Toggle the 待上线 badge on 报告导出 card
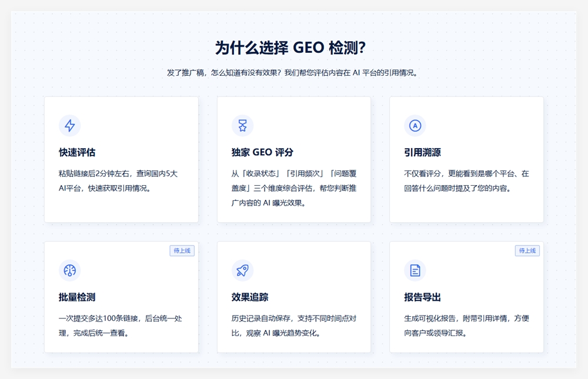The width and height of the screenshot is (588, 379). coord(527,250)
